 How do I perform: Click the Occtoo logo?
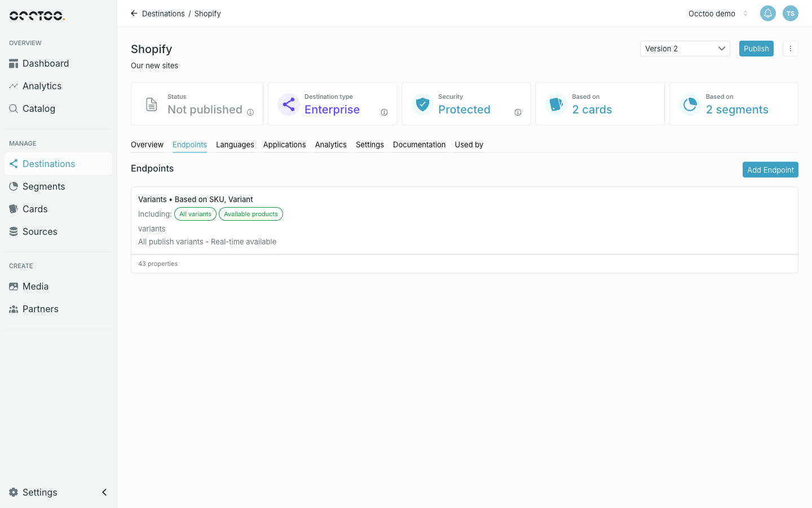click(37, 15)
